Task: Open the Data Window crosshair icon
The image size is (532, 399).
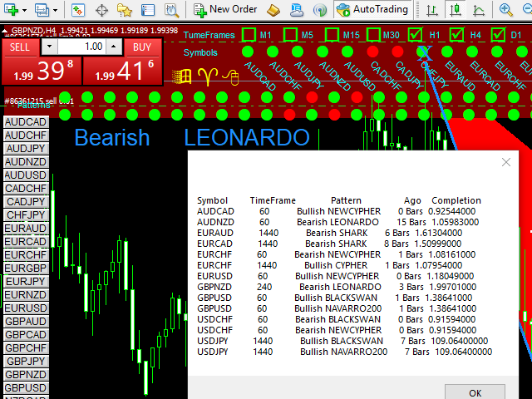Action: pos(101,10)
